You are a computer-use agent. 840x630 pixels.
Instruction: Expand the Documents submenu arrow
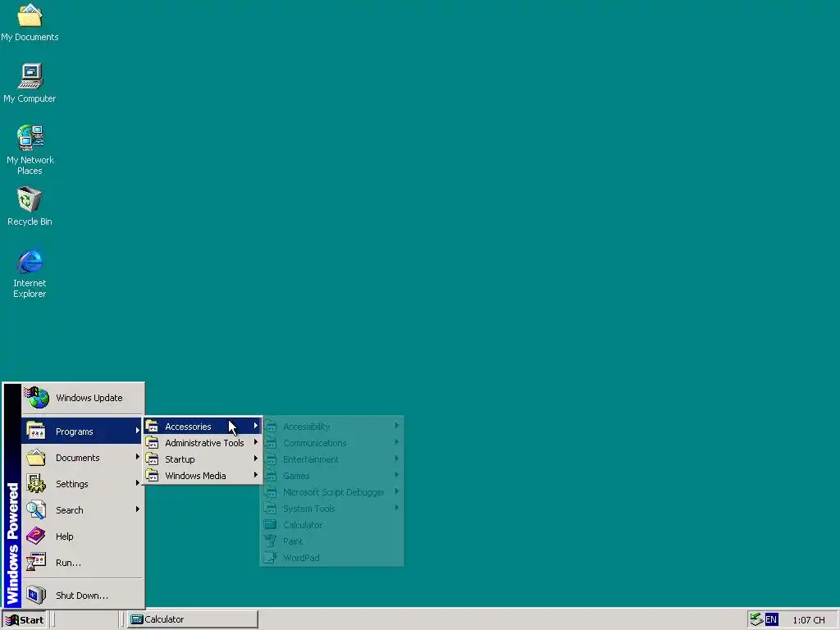(137, 456)
